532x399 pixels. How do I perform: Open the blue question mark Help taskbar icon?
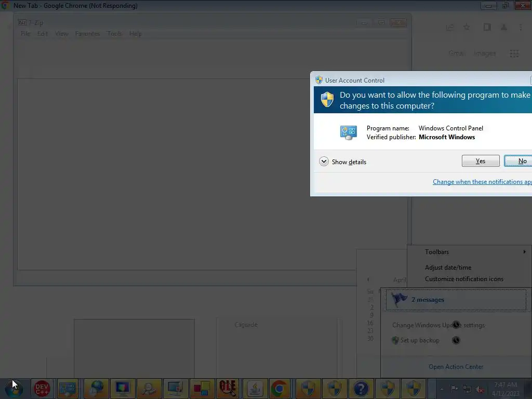click(x=361, y=389)
